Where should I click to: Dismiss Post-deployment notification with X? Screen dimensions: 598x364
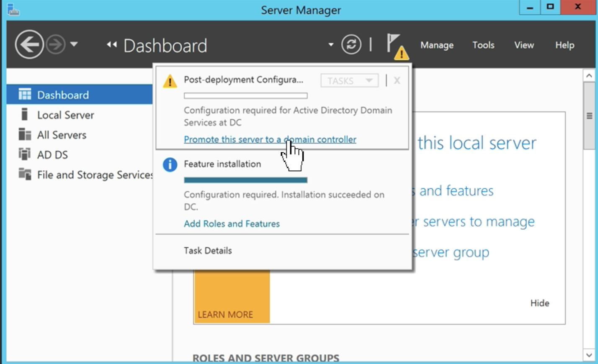pyautogui.click(x=397, y=80)
